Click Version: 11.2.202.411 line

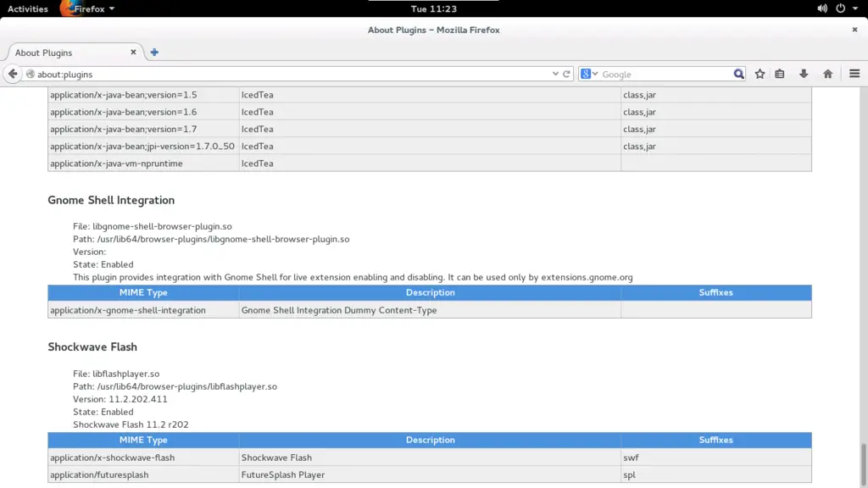(x=120, y=400)
